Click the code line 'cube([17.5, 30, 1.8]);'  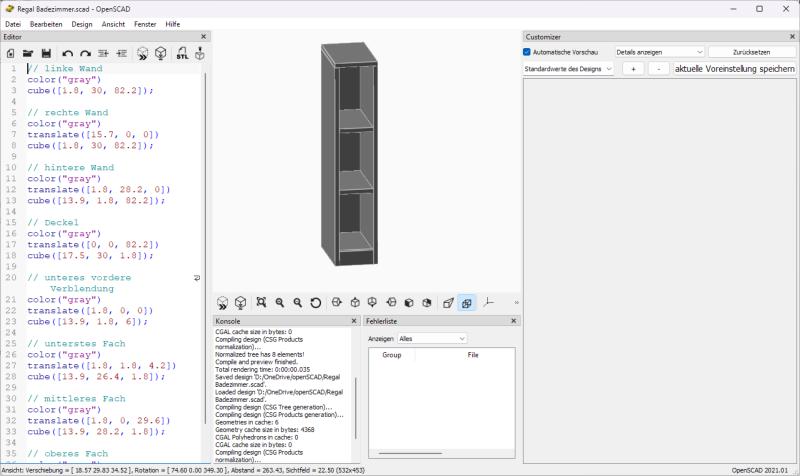tap(90, 256)
